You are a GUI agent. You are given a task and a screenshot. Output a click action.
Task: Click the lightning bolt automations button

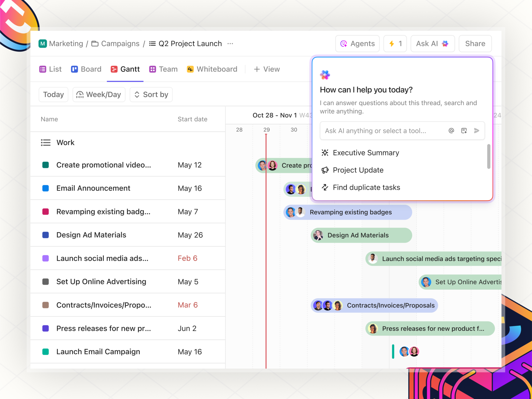click(395, 44)
